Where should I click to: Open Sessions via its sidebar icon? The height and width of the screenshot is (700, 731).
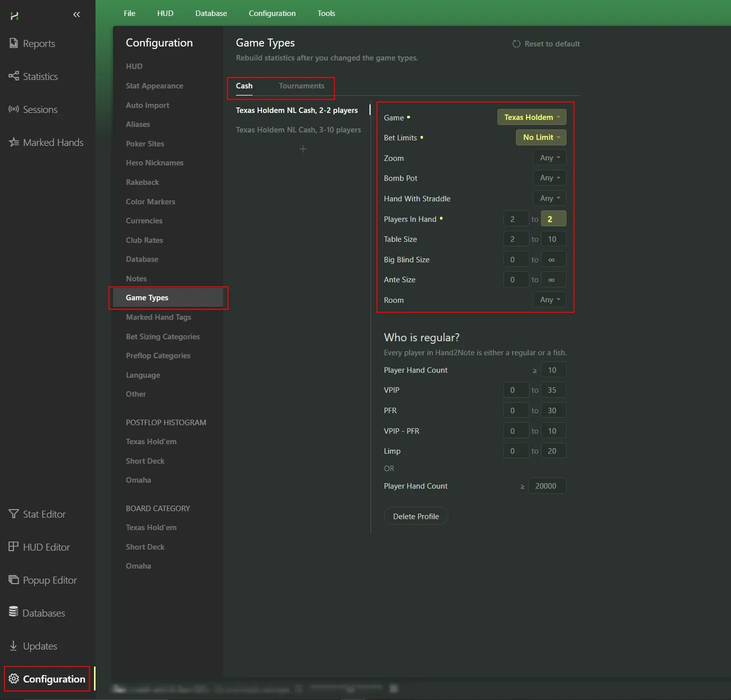tap(13, 109)
